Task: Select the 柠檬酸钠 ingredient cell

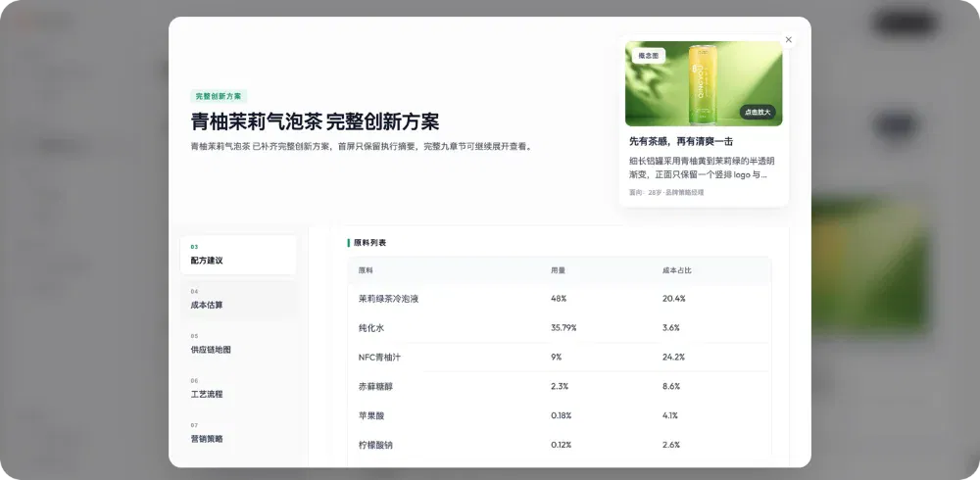Action: tap(375, 445)
